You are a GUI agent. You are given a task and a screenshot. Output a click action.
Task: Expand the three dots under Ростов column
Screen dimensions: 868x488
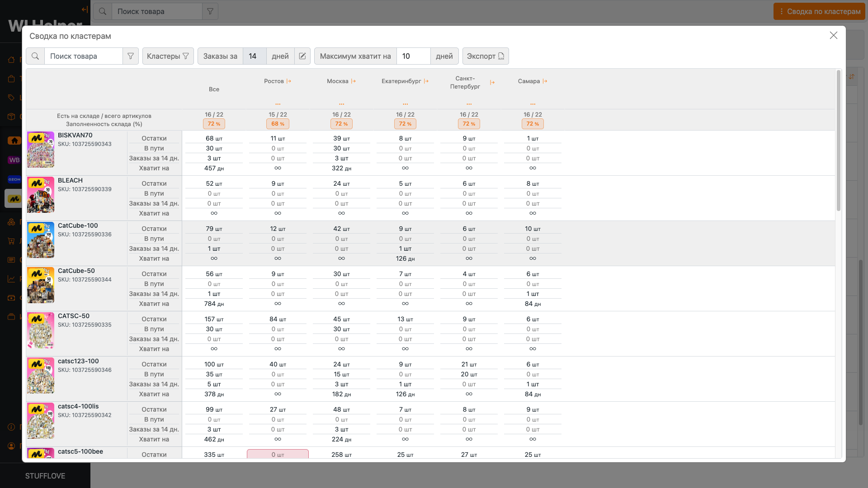[278, 104]
